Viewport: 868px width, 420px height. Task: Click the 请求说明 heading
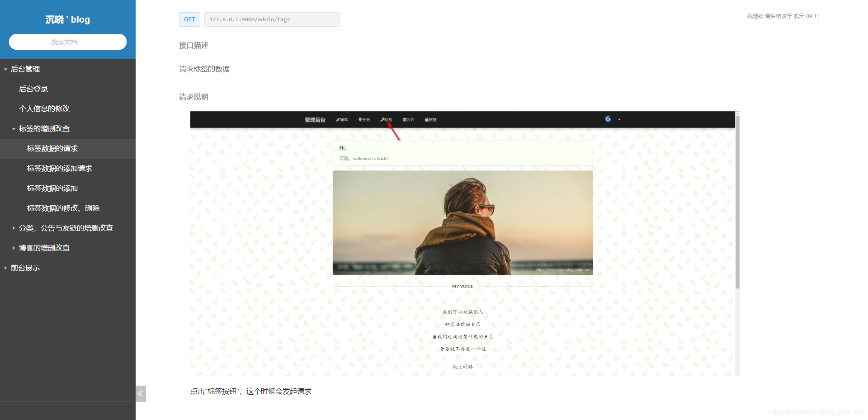(193, 97)
